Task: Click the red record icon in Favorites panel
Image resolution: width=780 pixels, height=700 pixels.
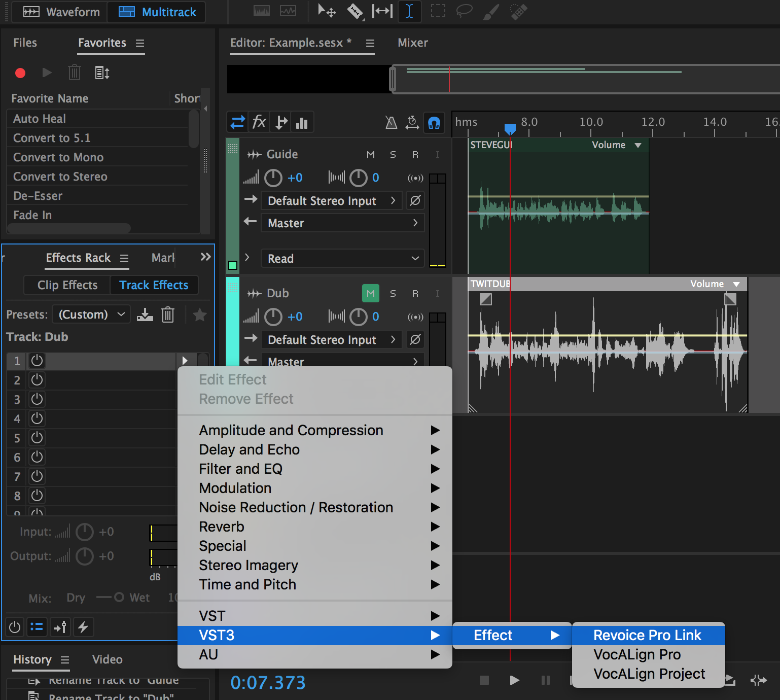Action: pos(20,73)
